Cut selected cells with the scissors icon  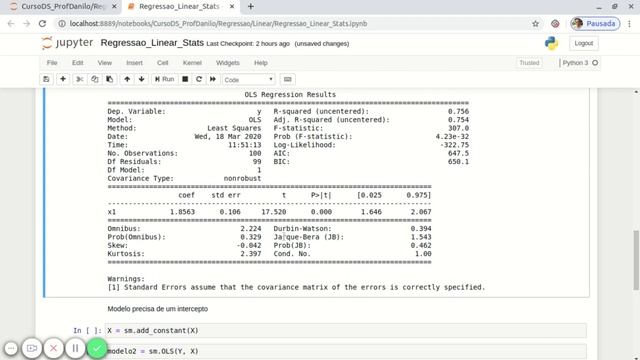click(80, 79)
